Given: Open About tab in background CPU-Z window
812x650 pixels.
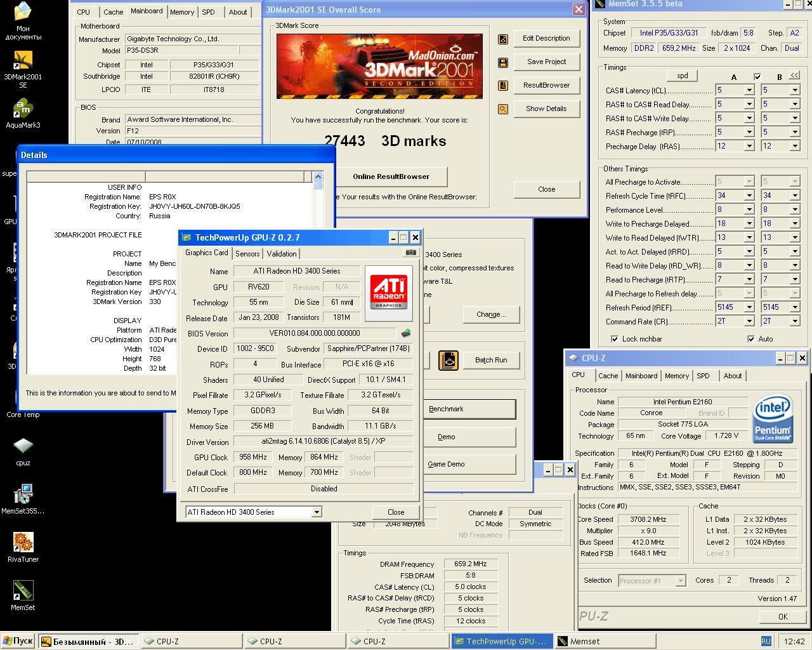Looking at the screenshot, I should (238, 12).
